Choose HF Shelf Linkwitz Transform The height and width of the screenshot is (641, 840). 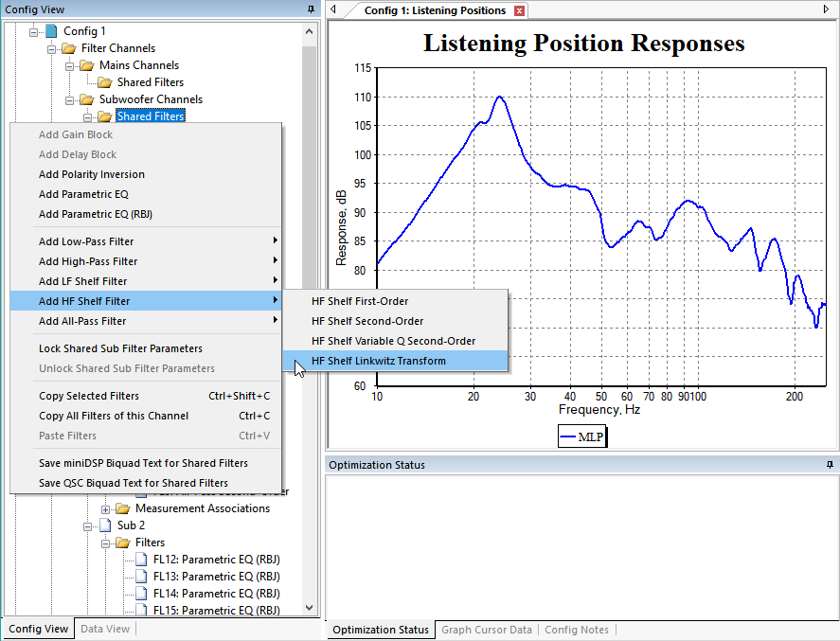tap(395, 361)
